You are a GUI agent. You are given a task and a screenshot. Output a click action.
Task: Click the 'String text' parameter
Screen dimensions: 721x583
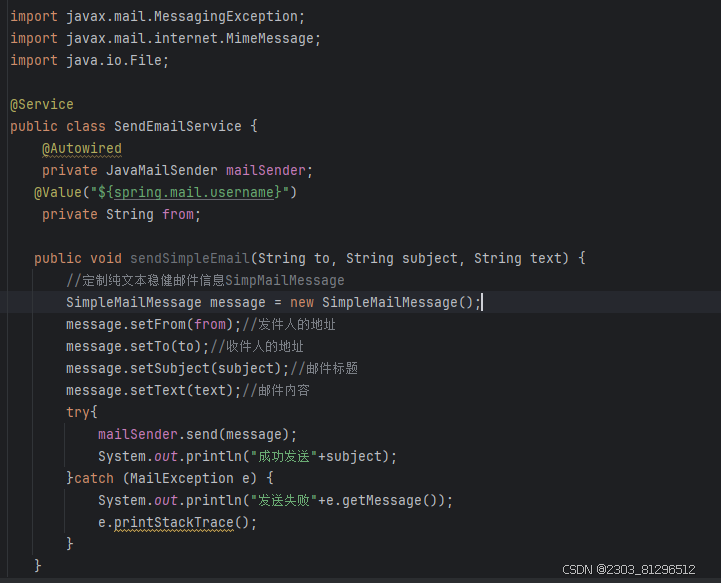(x=518, y=258)
